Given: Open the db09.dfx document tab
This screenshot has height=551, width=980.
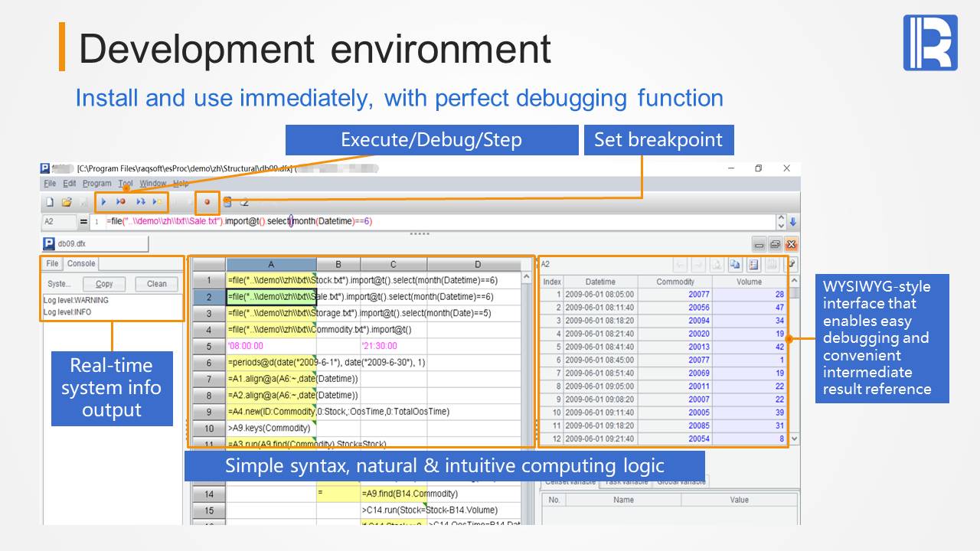Looking at the screenshot, I should point(94,244).
